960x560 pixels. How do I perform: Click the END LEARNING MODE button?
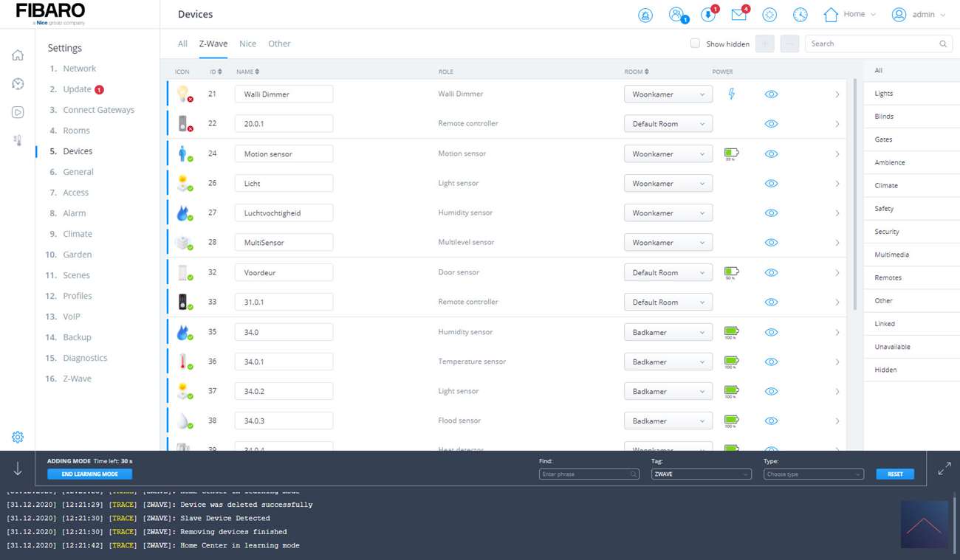[x=89, y=474]
